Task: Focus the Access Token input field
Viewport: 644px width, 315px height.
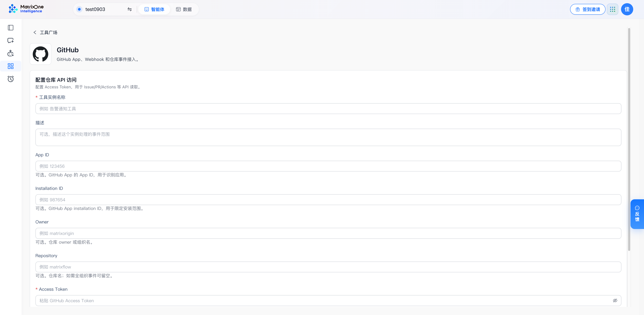Action: tap(328, 300)
